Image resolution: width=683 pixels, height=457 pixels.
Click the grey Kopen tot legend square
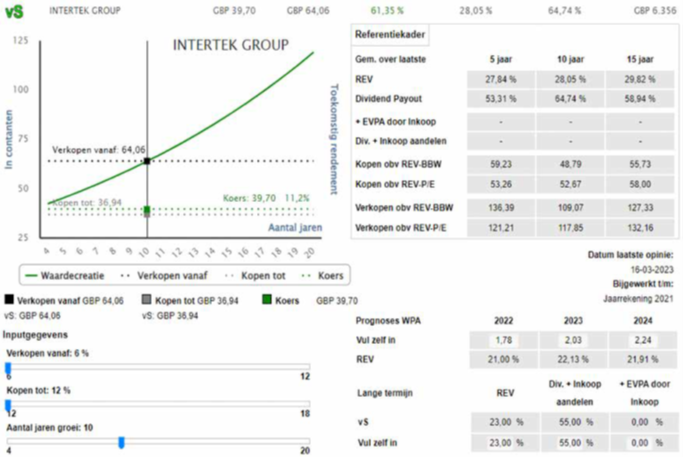click(147, 299)
